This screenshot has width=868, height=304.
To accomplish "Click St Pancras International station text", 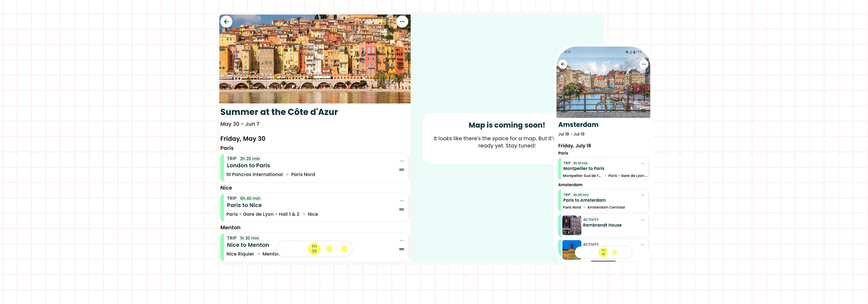I will point(254,174).
